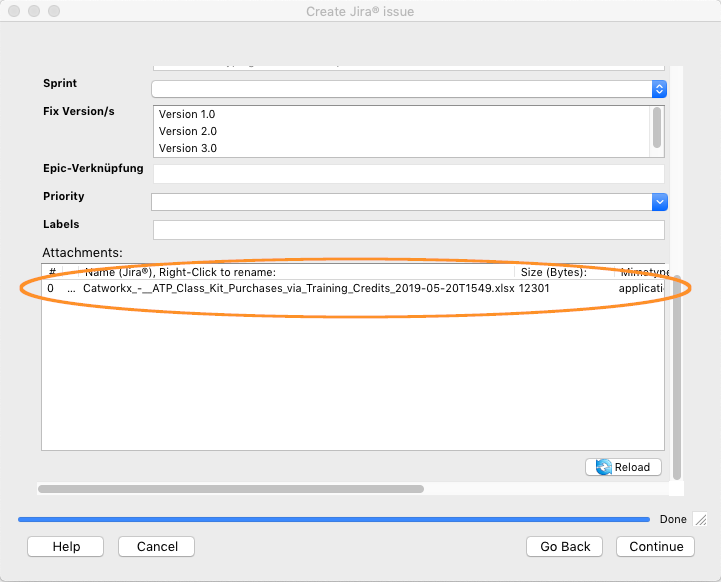Cancel the Create Jira issue dialog

(156, 546)
